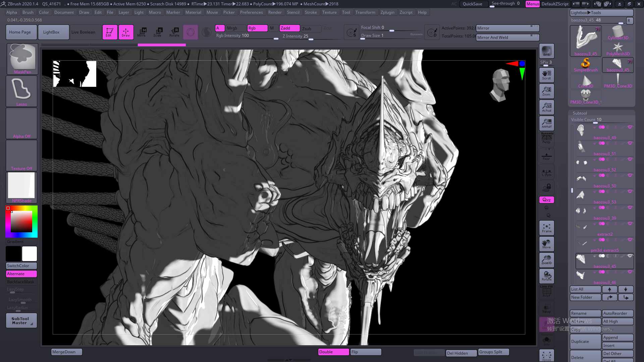Toggle Double-sided display
Viewport: 644px width, 362px height.
click(333, 352)
